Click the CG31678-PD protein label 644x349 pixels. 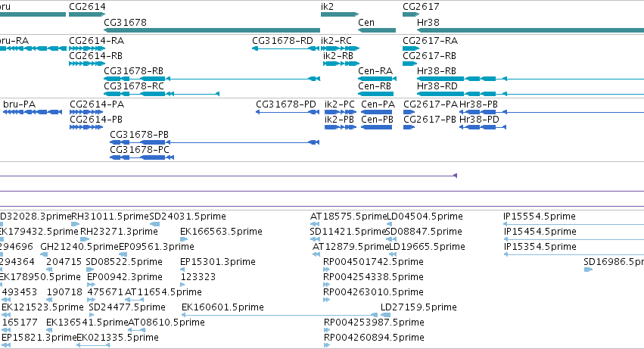tap(286, 104)
